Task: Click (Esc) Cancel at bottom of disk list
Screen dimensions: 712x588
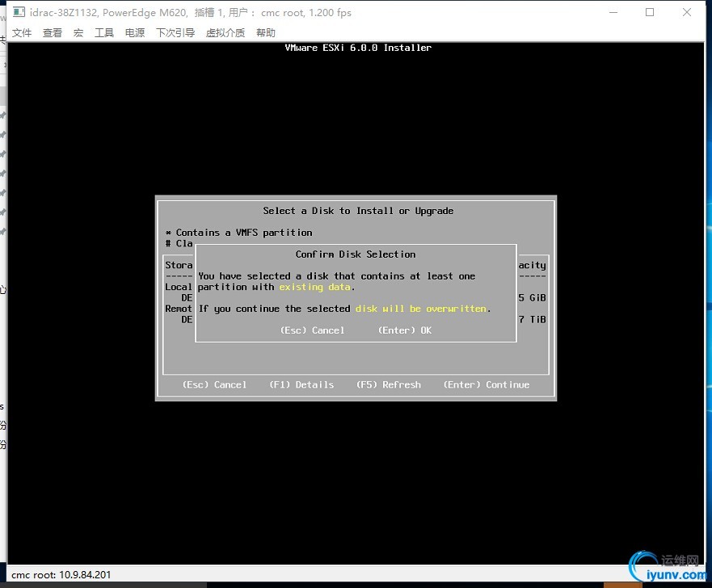Action: (x=214, y=384)
